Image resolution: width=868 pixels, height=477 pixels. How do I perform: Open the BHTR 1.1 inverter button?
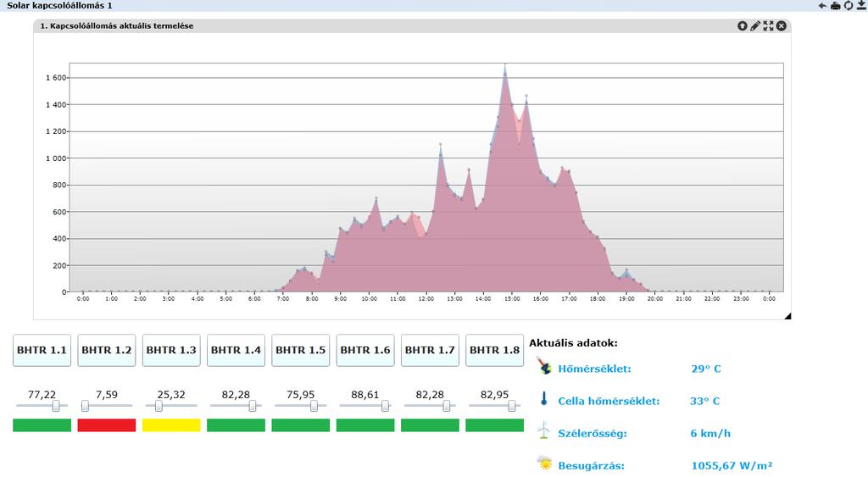click(x=42, y=350)
